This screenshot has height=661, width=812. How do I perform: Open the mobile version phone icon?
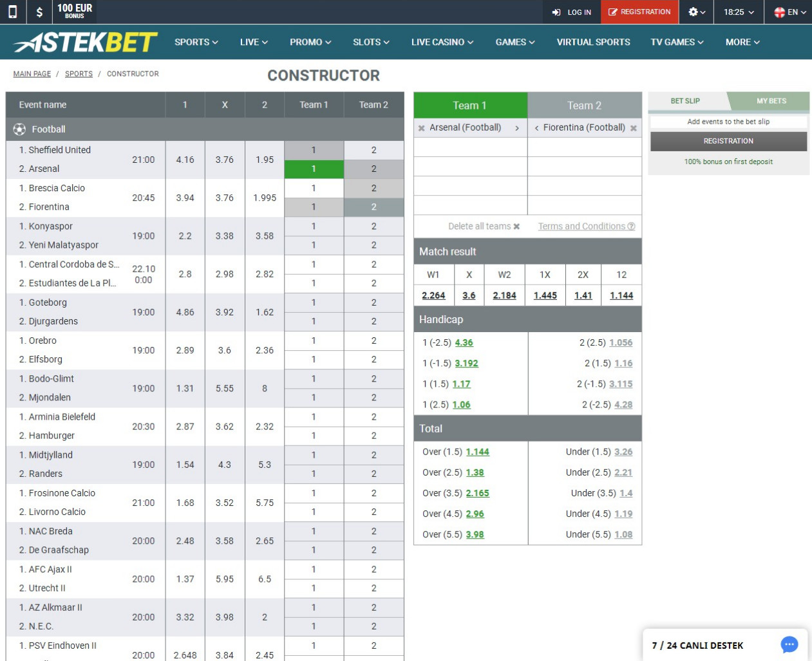tap(12, 12)
